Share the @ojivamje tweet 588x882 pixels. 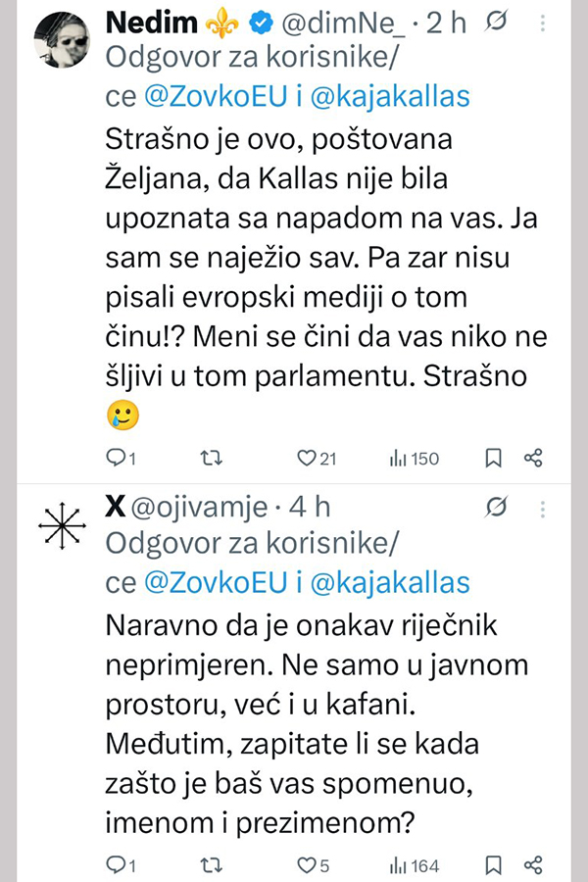533,865
